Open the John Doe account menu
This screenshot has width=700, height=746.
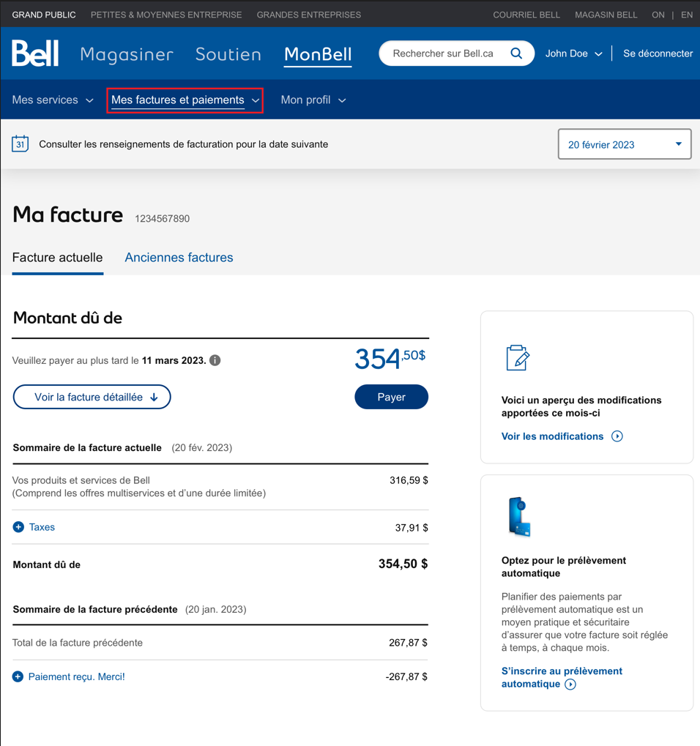[x=573, y=53]
